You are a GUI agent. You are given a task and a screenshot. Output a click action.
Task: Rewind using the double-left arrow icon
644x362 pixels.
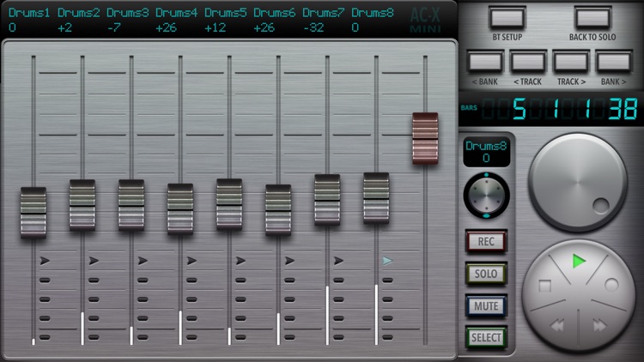557,326
